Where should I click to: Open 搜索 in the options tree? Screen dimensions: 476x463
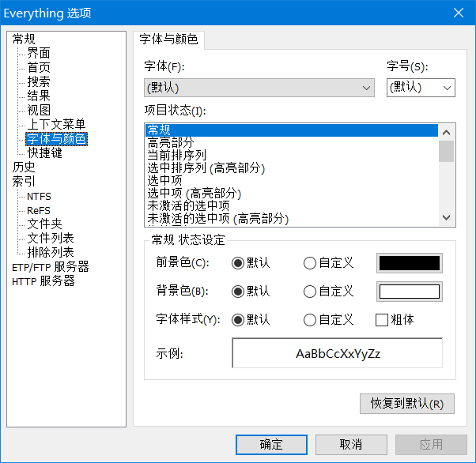coord(39,81)
